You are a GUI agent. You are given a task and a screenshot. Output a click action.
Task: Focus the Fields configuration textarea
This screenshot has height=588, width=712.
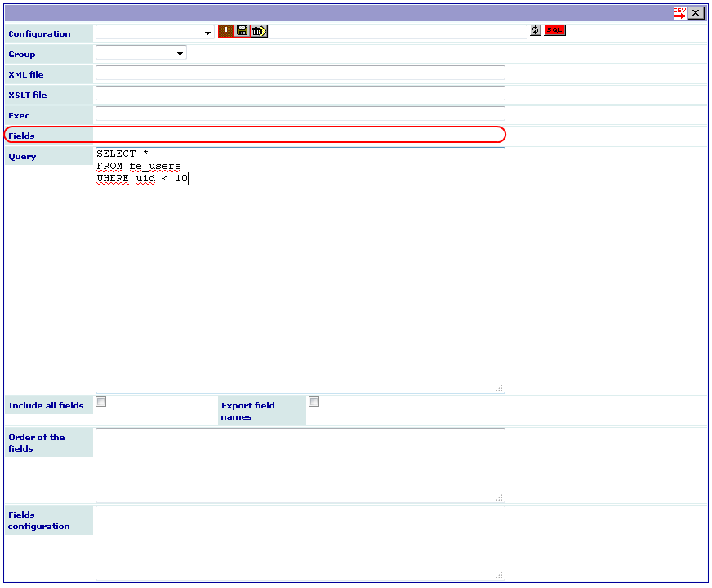click(300, 543)
